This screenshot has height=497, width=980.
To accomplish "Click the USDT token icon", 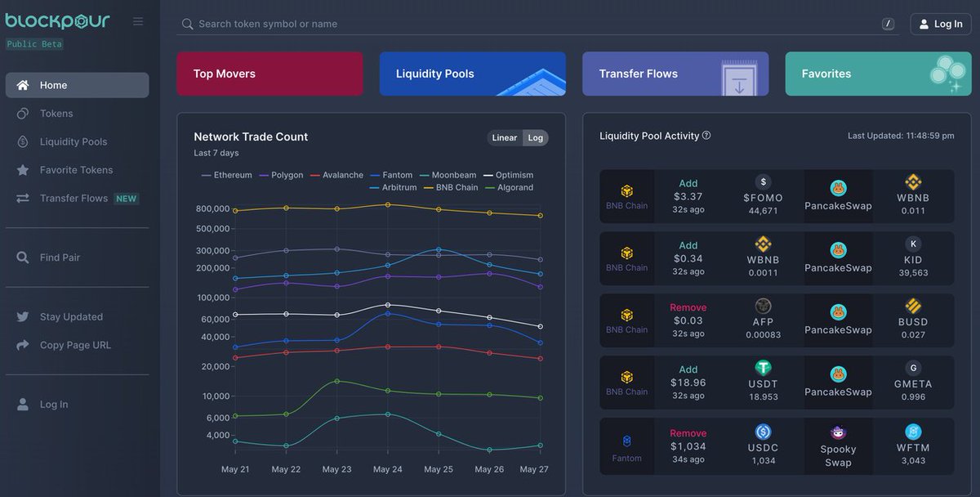I will [x=763, y=368].
